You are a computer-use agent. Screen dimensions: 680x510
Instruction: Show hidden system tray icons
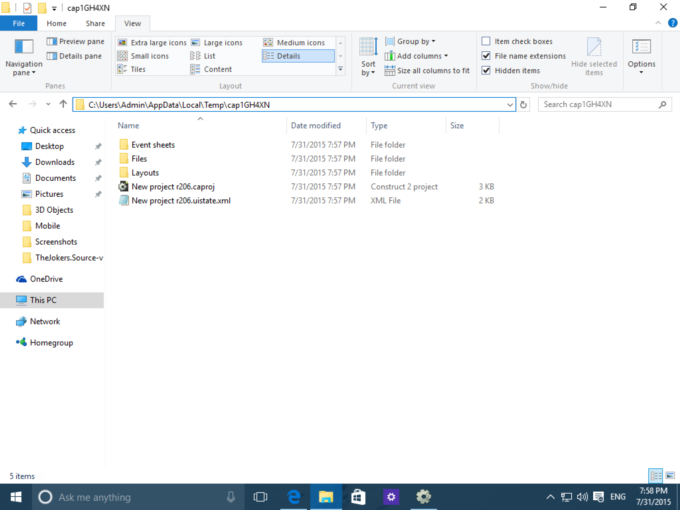click(x=550, y=497)
